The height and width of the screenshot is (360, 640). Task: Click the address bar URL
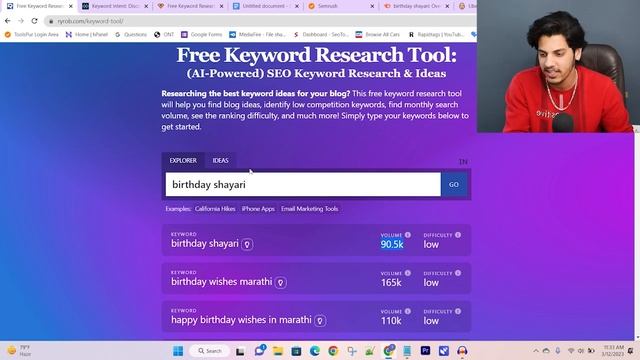(90, 21)
